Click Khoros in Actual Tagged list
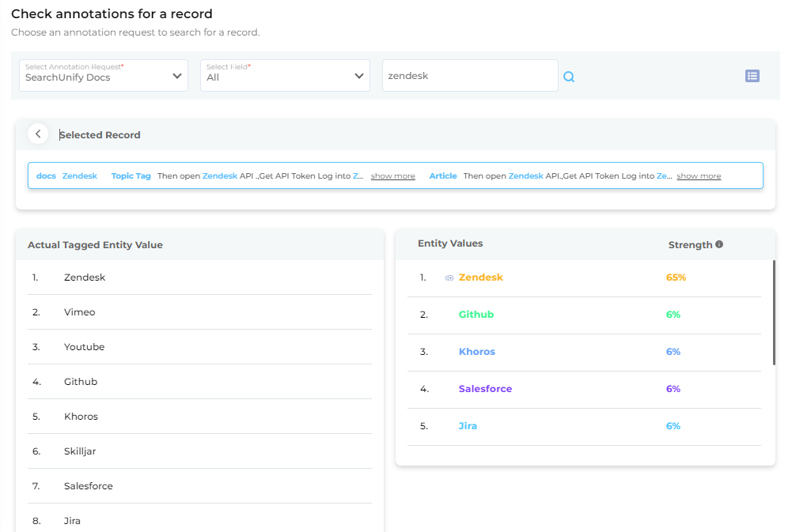The height and width of the screenshot is (532, 792). [x=81, y=417]
